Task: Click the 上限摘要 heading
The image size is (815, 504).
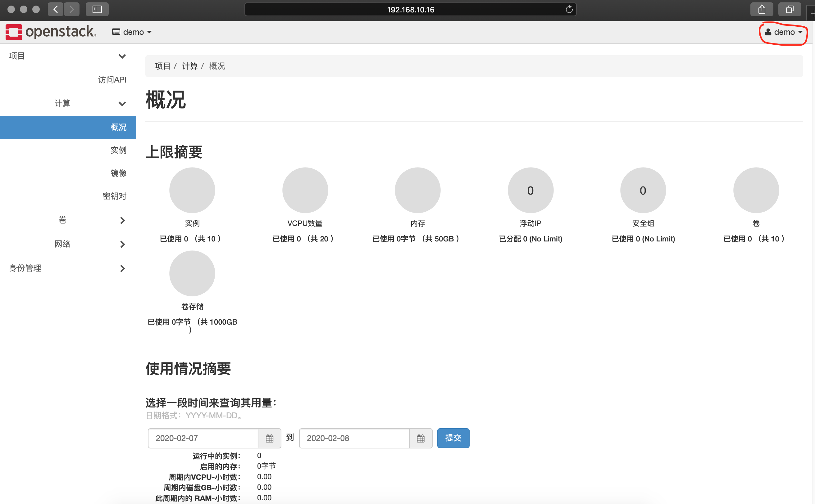Action: 174,152
